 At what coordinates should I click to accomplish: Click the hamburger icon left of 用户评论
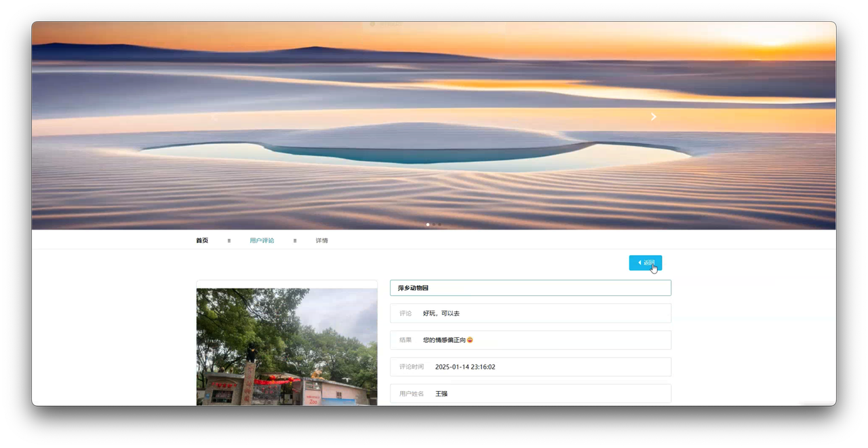tap(229, 240)
